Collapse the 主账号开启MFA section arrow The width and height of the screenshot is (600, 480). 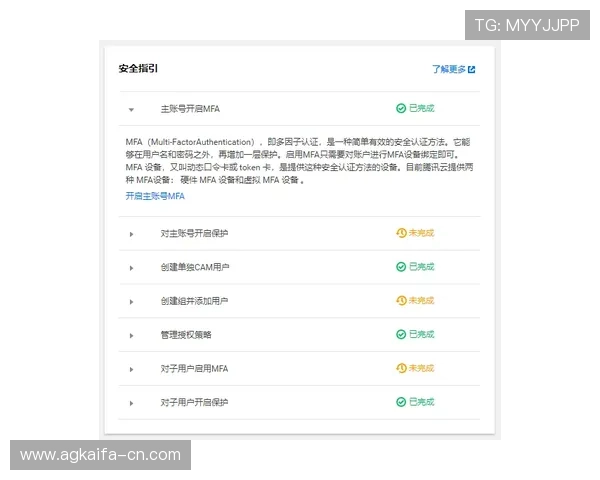pos(131,109)
